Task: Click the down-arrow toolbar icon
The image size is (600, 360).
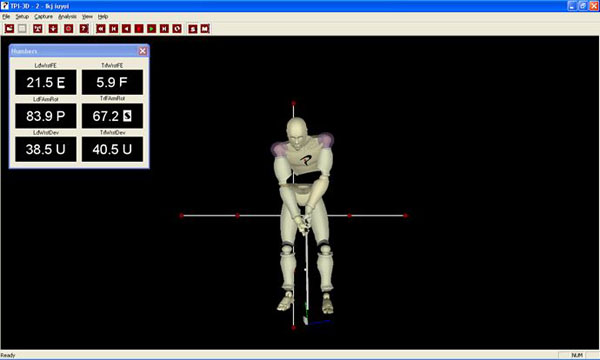Action: 53,29
